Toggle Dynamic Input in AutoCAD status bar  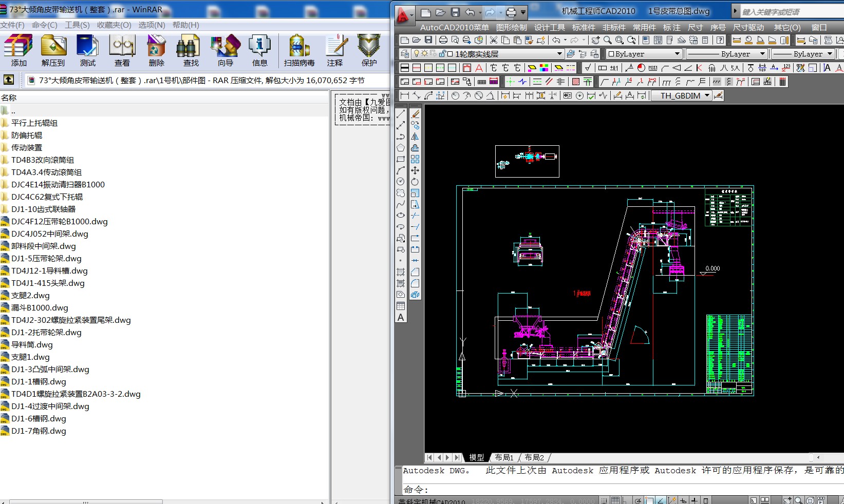(x=683, y=500)
